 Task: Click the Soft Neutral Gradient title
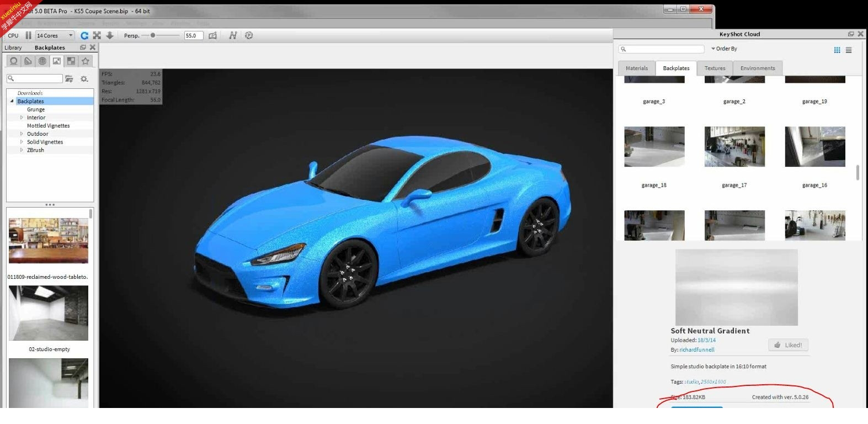(x=710, y=331)
